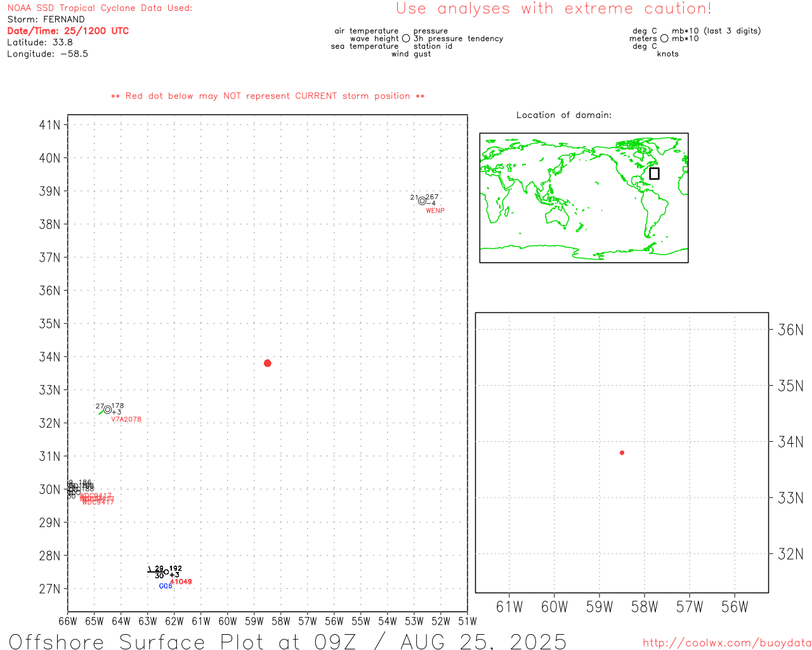Click pressure value 267 at WENP station
Image resolution: width=812 pixels, height=650 pixels.
click(432, 197)
